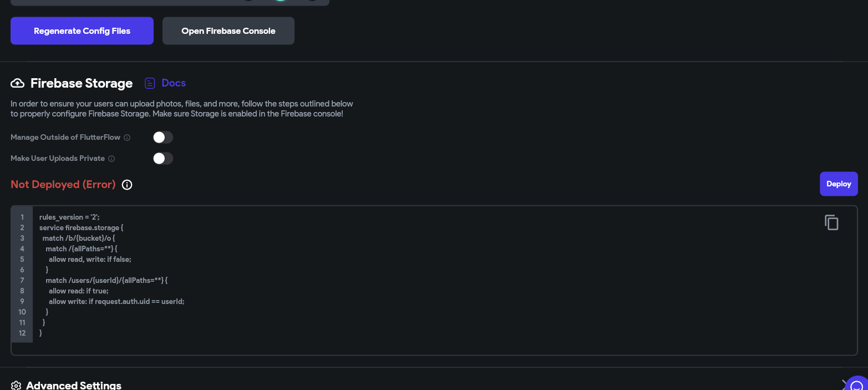Click info icon next to Not Deployed (Error)
This screenshot has height=390, width=868.
(127, 185)
